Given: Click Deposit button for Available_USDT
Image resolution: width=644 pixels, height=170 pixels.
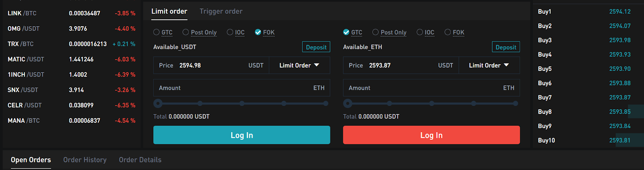Looking at the screenshot, I should click(316, 47).
